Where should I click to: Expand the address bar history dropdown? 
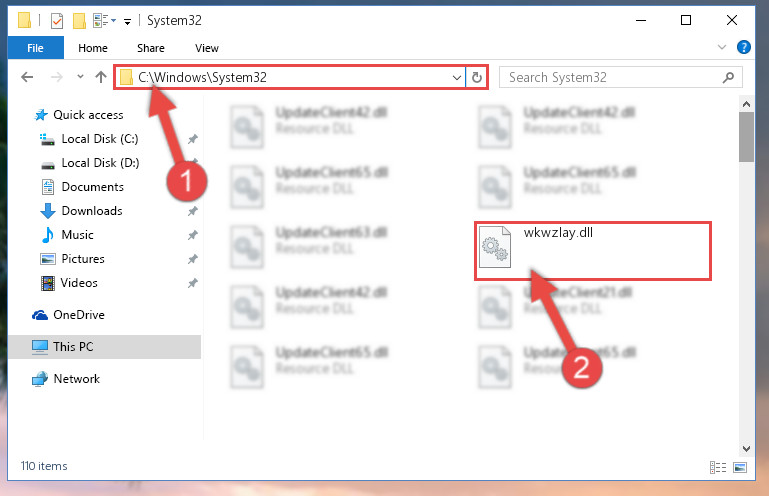click(x=456, y=78)
